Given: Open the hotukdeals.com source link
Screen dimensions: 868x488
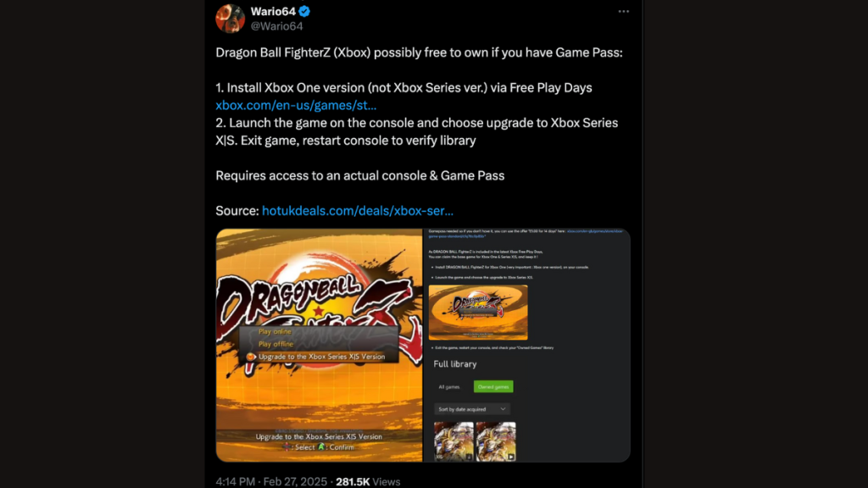Looking at the screenshot, I should click(x=358, y=211).
